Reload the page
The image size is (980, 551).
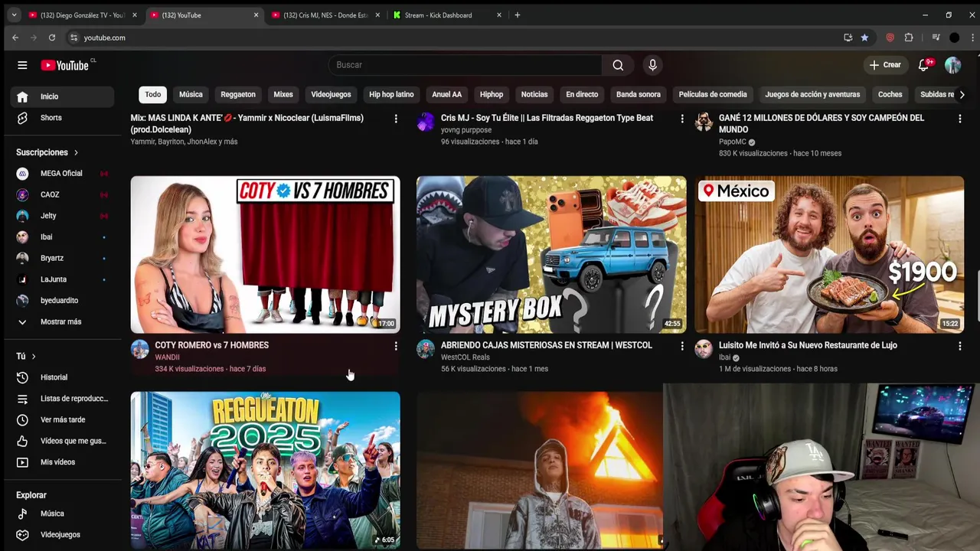[x=52, y=37]
